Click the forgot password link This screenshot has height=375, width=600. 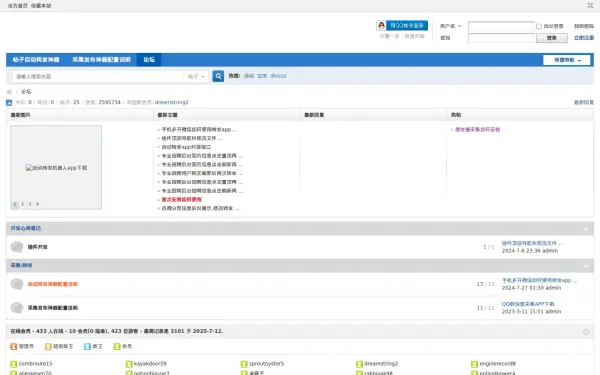tap(584, 26)
